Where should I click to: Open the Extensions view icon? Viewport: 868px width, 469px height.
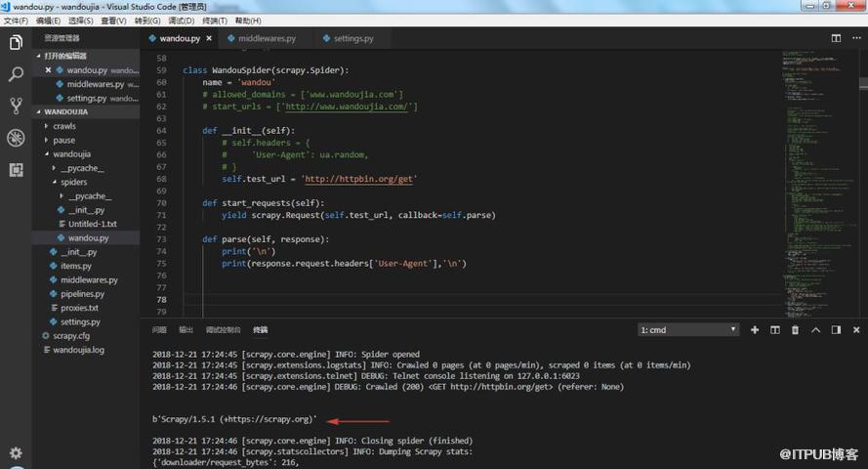point(16,169)
